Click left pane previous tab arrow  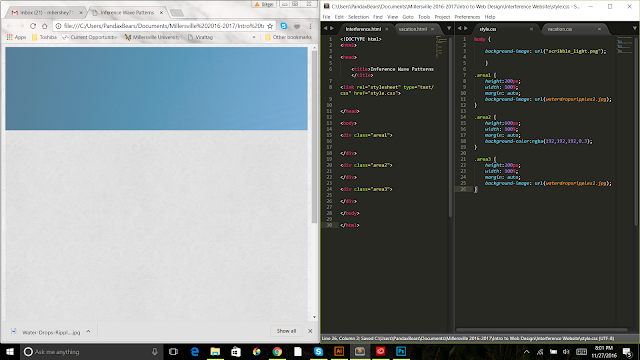coord(326,28)
